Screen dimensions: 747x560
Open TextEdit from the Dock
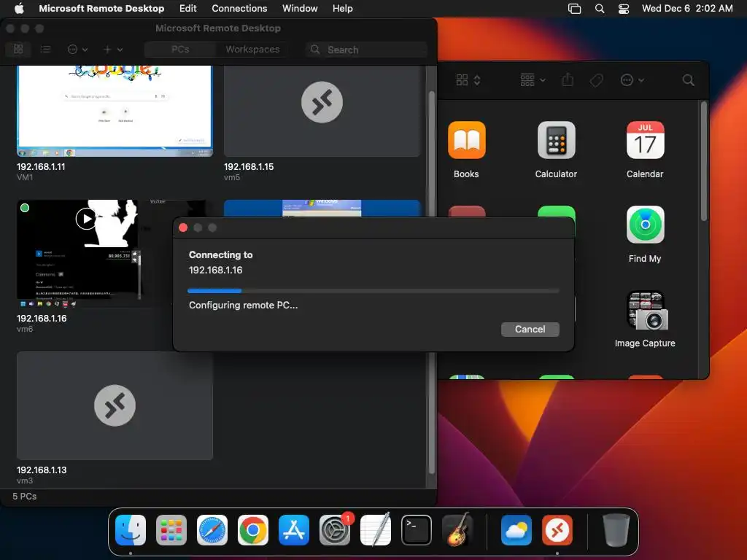click(x=376, y=529)
